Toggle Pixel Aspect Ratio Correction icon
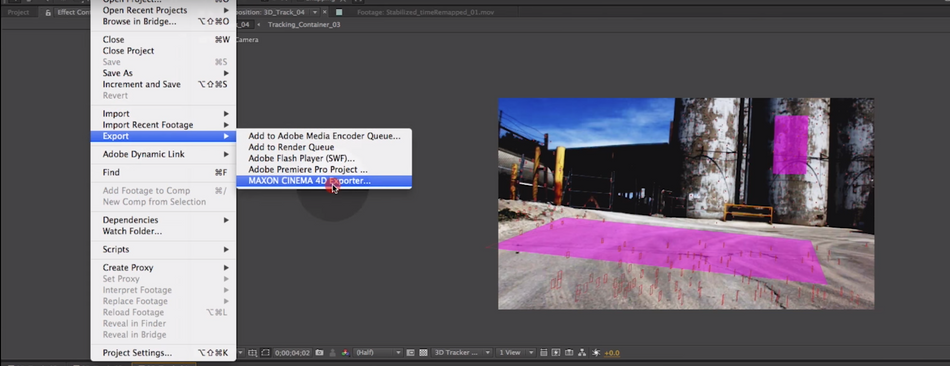 pos(543,353)
